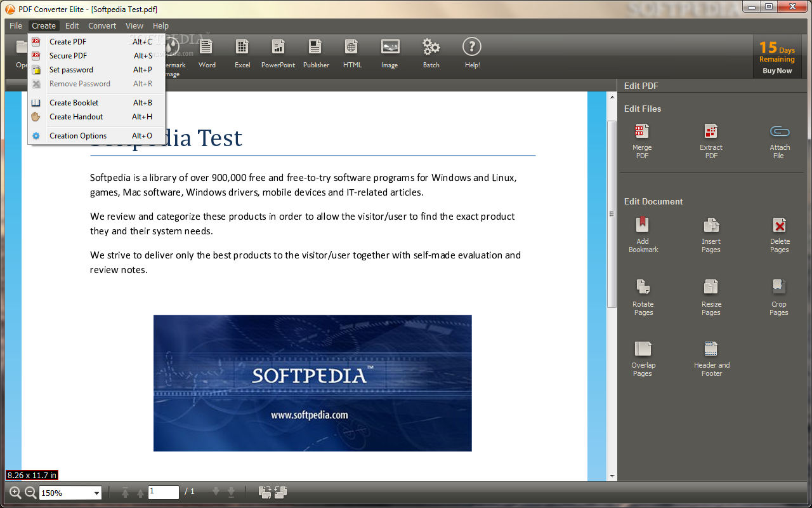
Task: Choose Create PDF from the Create menu
Action: click(x=96, y=42)
